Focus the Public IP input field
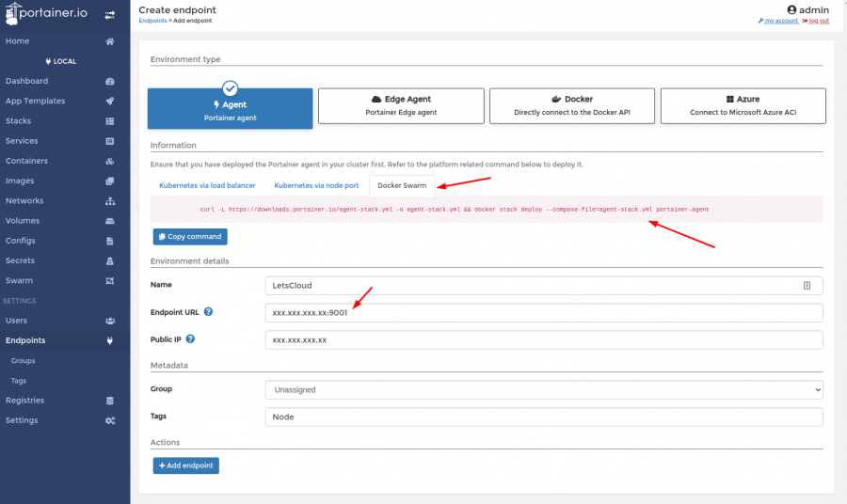The height and width of the screenshot is (504, 847). tap(543, 340)
